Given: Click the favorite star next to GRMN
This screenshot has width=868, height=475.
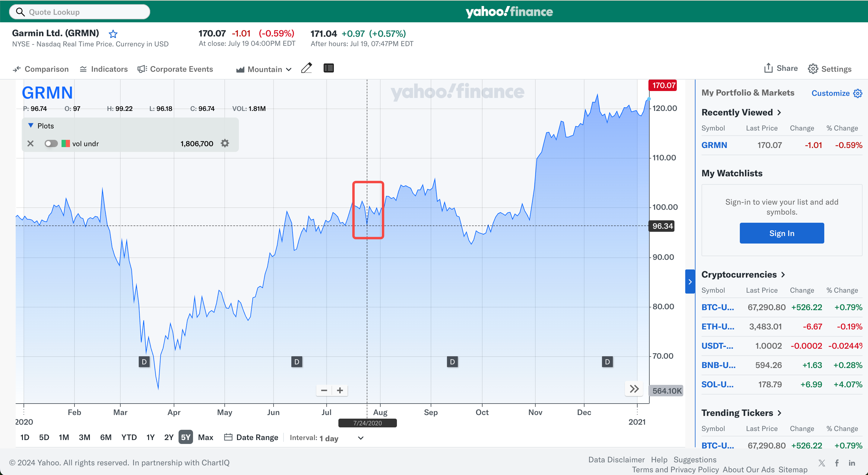Looking at the screenshot, I should point(113,34).
